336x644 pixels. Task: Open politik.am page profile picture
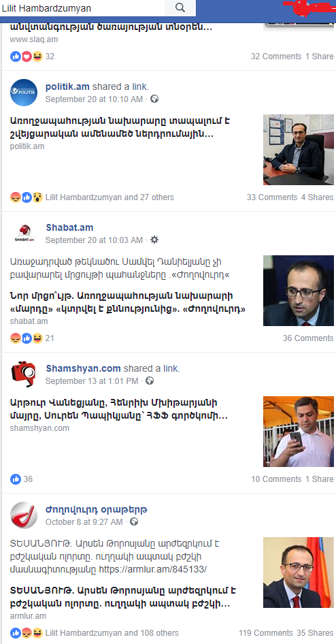(x=24, y=93)
